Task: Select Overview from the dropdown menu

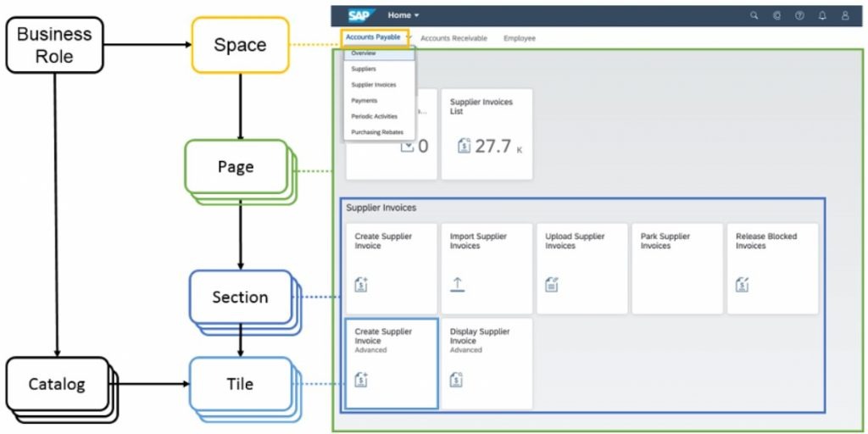Action: (x=364, y=53)
